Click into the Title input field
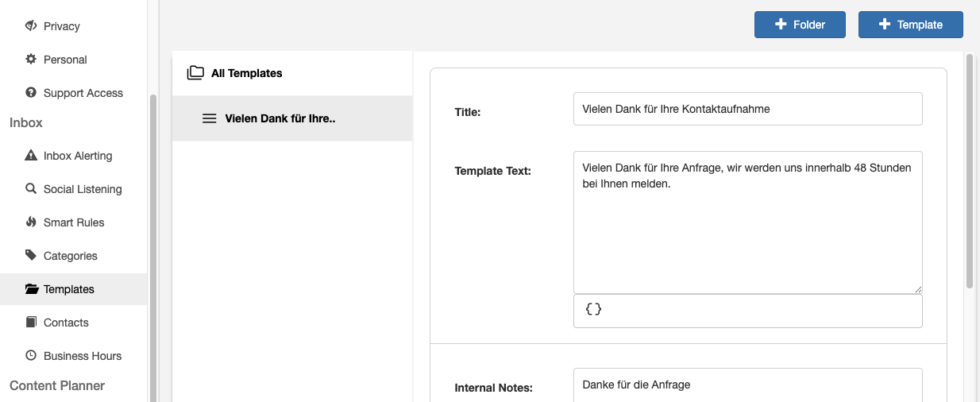Image resolution: width=980 pixels, height=402 pixels. pyautogui.click(x=748, y=109)
